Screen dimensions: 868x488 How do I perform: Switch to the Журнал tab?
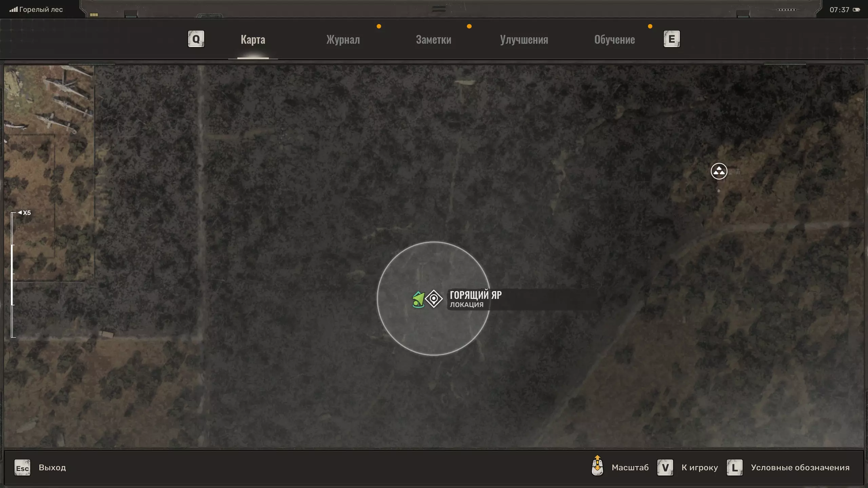(343, 40)
